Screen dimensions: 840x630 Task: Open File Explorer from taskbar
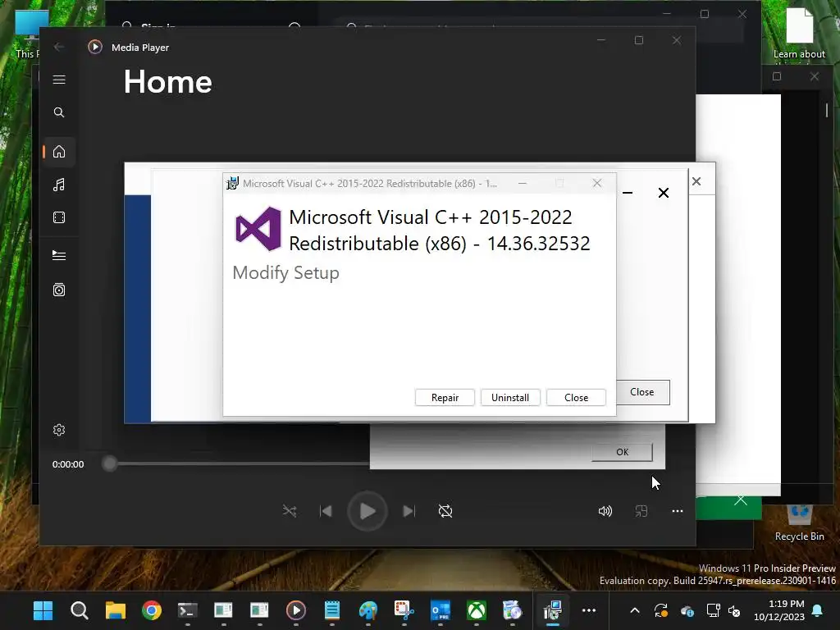coord(115,610)
